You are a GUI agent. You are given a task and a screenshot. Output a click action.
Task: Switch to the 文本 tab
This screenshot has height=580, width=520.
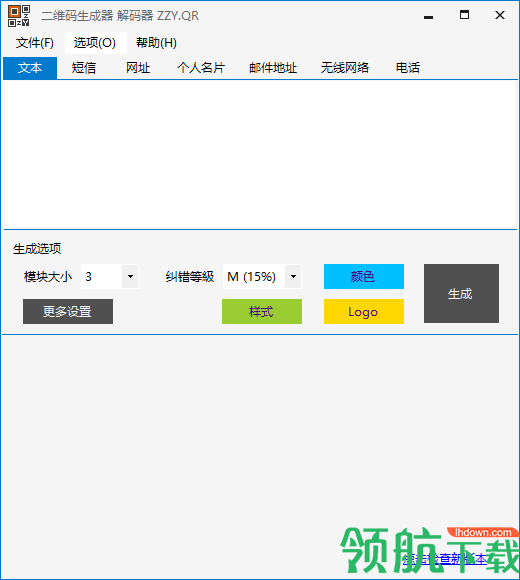pos(30,68)
